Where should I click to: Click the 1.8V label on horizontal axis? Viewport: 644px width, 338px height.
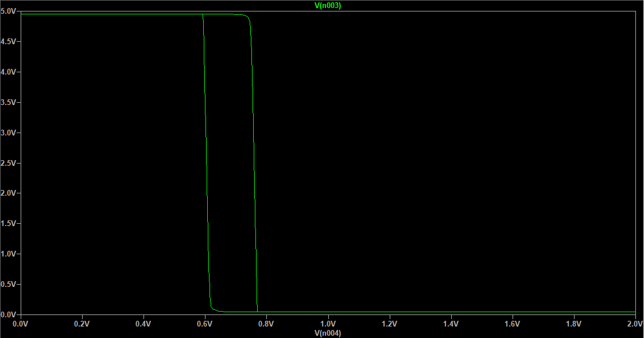coord(573,324)
